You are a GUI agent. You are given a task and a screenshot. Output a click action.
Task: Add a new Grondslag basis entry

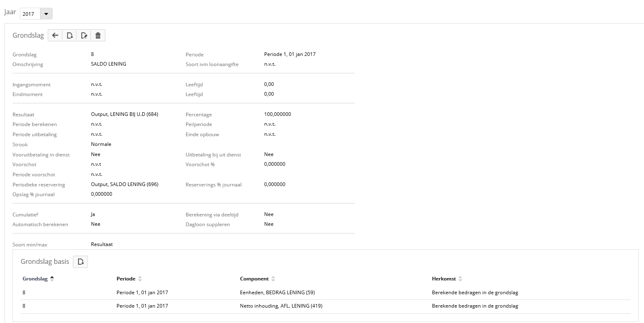tap(80, 262)
